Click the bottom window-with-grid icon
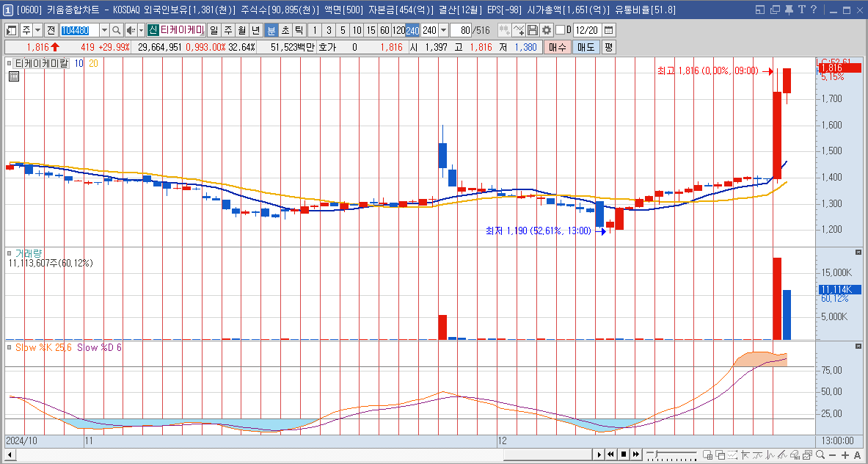The image size is (868, 464). tap(707, 454)
